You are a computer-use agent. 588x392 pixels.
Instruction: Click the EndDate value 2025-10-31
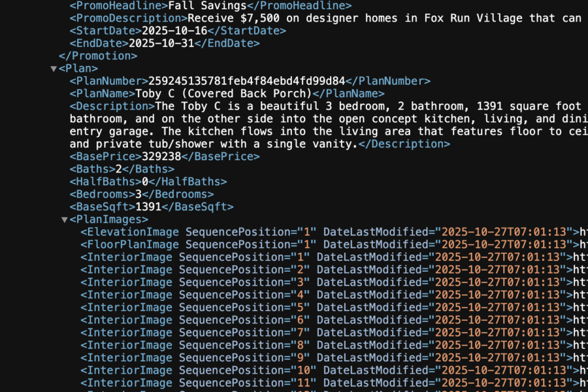tap(161, 43)
